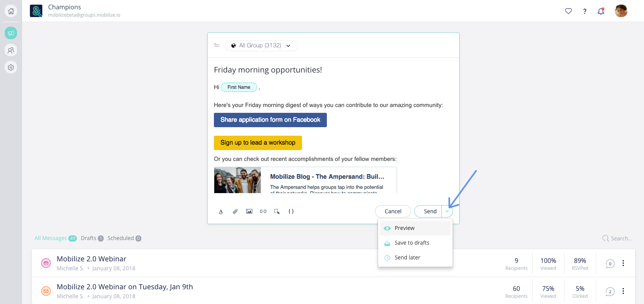Open the All Group recipients dropdown

[x=261, y=45]
